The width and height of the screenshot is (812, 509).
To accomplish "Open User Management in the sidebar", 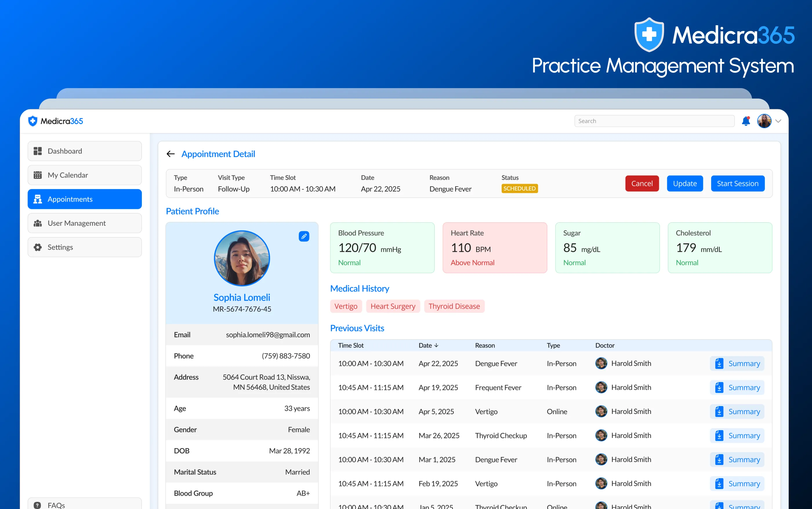I will coord(84,223).
